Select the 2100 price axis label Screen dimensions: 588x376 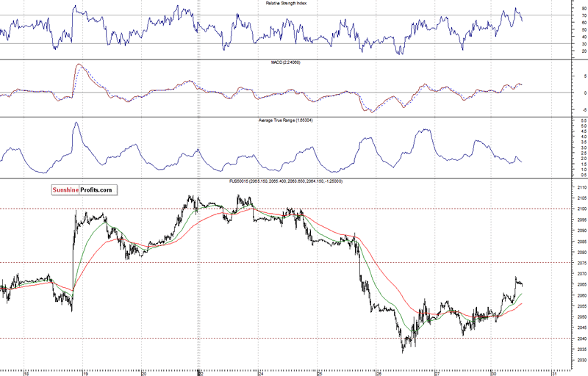click(x=582, y=209)
